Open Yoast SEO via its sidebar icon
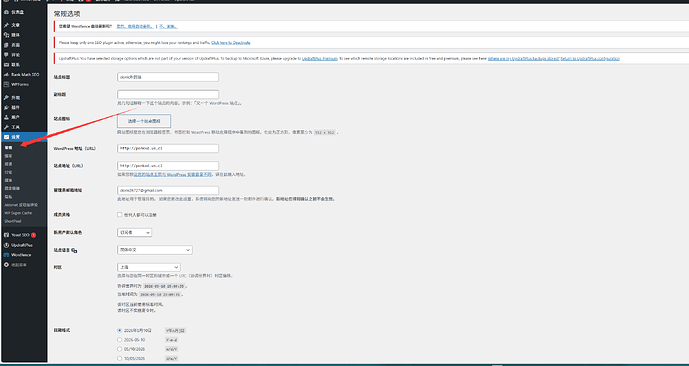689x366 pixels. point(6,235)
